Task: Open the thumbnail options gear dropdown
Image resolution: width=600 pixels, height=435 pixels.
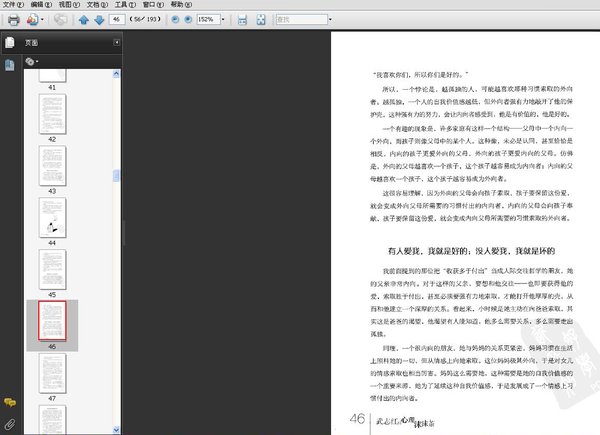Action: click(31, 62)
